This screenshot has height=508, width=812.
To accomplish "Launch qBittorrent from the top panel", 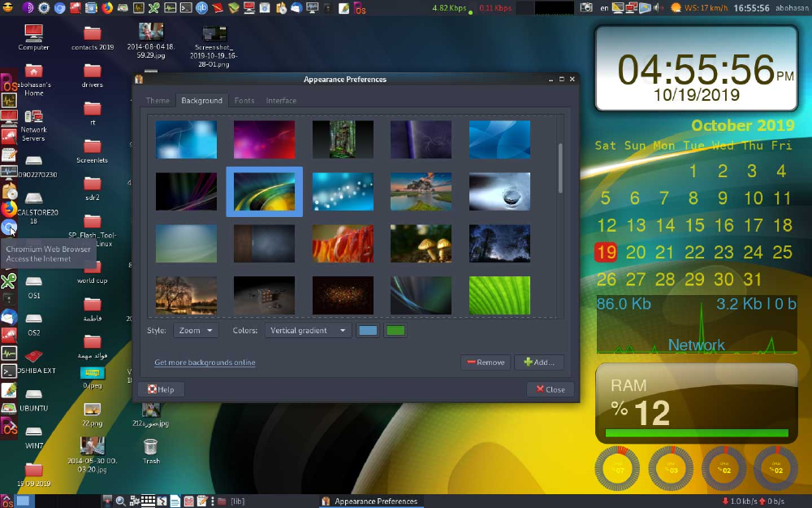I will click(201, 8).
